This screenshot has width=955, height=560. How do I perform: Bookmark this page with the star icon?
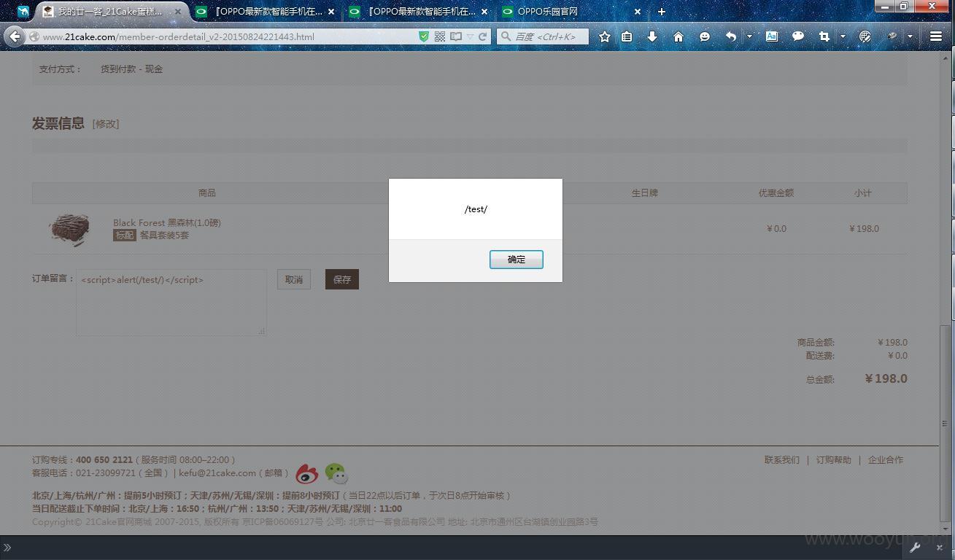pos(605,36)
